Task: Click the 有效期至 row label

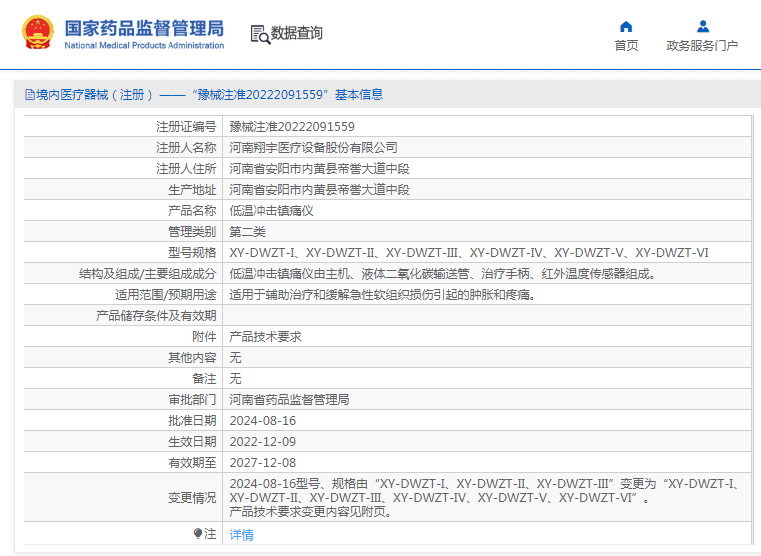Action: (x=192, y=463)
